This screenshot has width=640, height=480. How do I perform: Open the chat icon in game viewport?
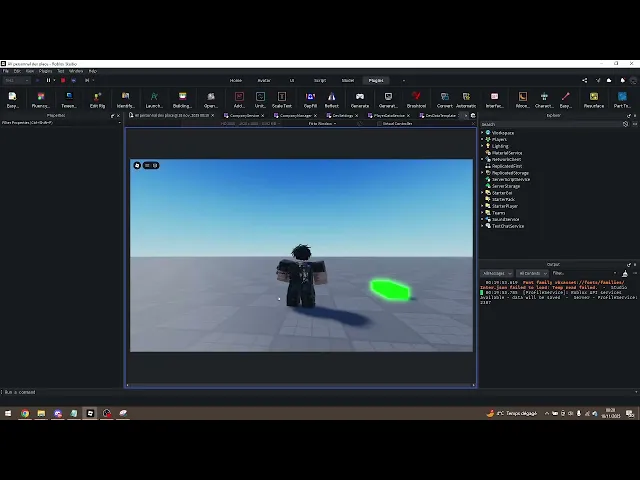coord(147,165)
